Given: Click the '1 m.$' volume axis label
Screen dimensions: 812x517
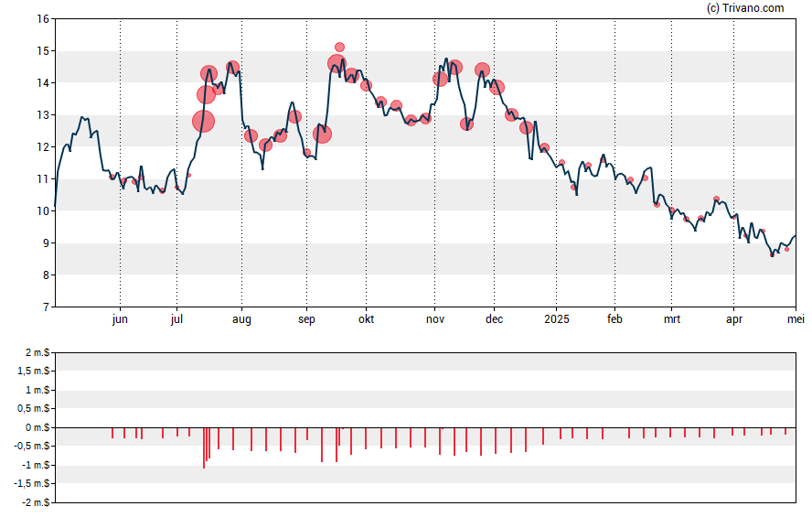Looking at the screenshot, I should (37, 390).
